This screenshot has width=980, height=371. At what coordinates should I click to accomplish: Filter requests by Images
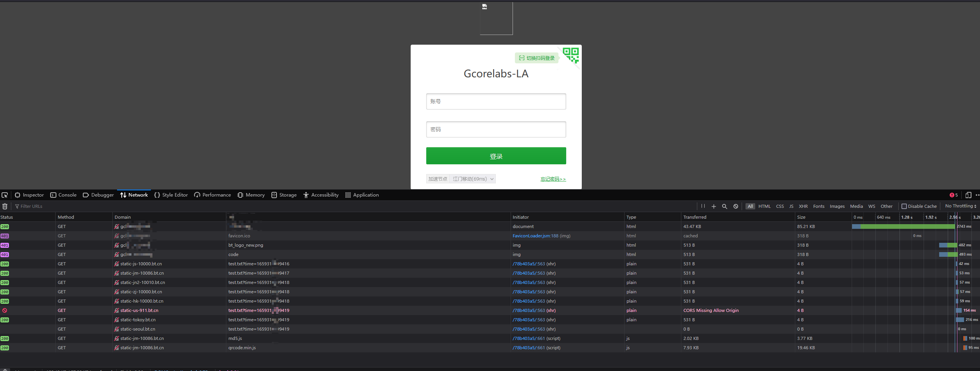click(837, 206)
